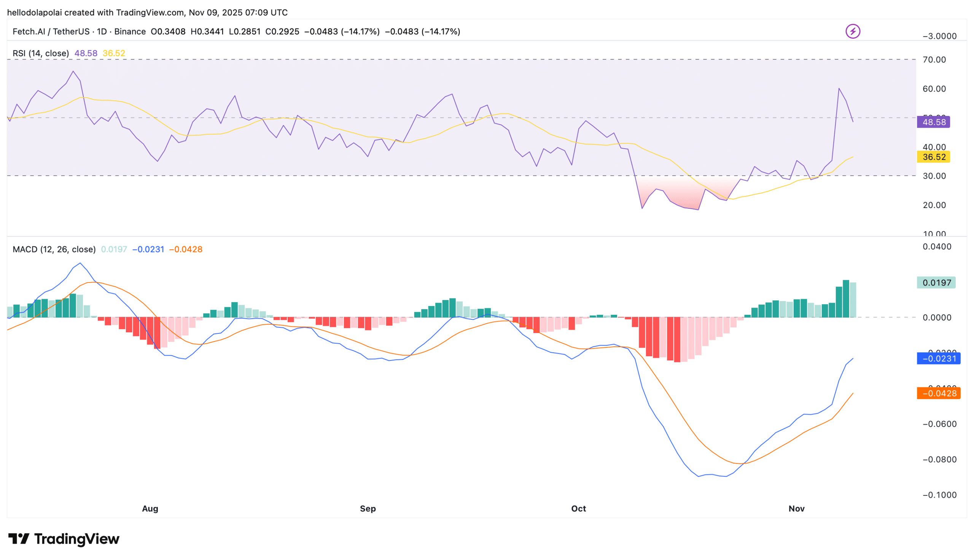Screen dimensions: 974x560
Task: Click the lightning bolt quick-chart icon
Action: click(x=853, y=31)
